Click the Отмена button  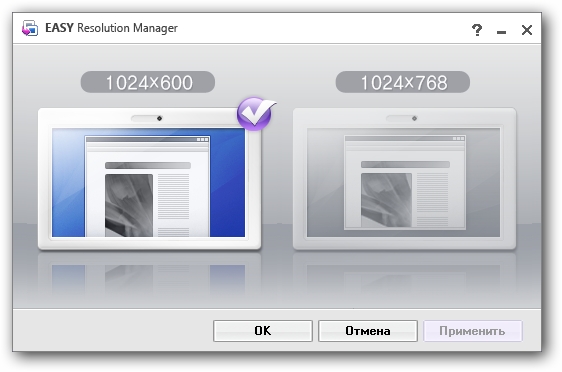click(x=368, y=331)
